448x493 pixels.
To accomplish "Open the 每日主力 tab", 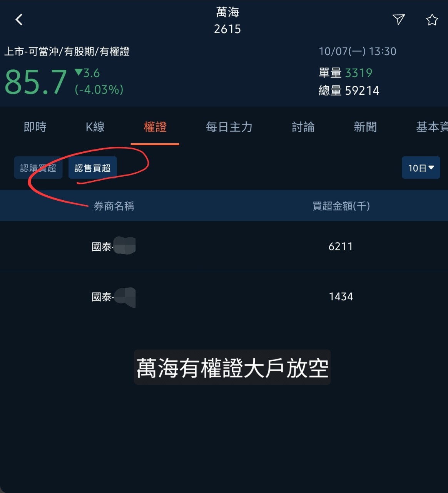I will click(229, 127).
